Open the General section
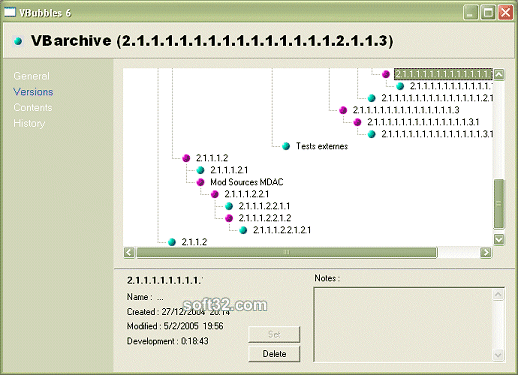The image size is (518, 375). [x=32, y=76]
